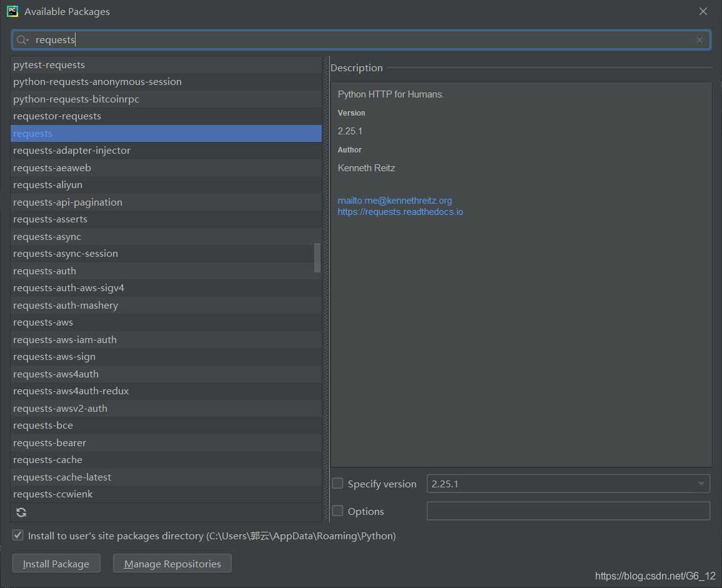Screen dimensions: 722x588
Task: Click the requests search input box
Action: 362,40
